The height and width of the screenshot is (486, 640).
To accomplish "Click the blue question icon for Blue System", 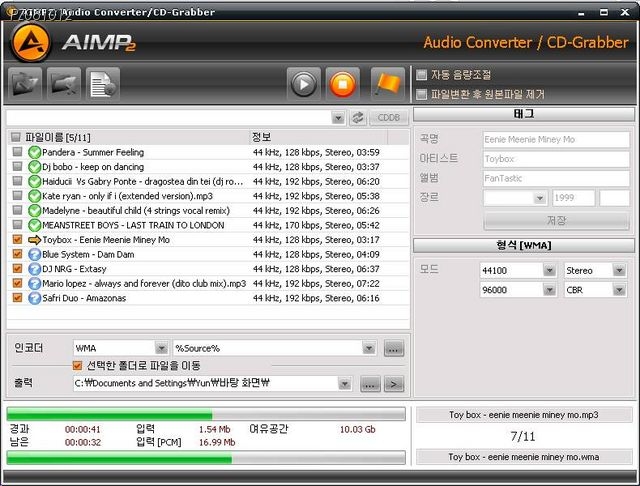I will coord(34,255).
